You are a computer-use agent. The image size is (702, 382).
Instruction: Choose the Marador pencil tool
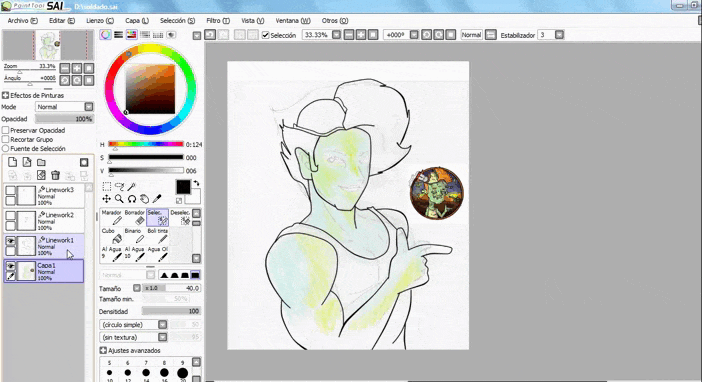click(111, 217)
